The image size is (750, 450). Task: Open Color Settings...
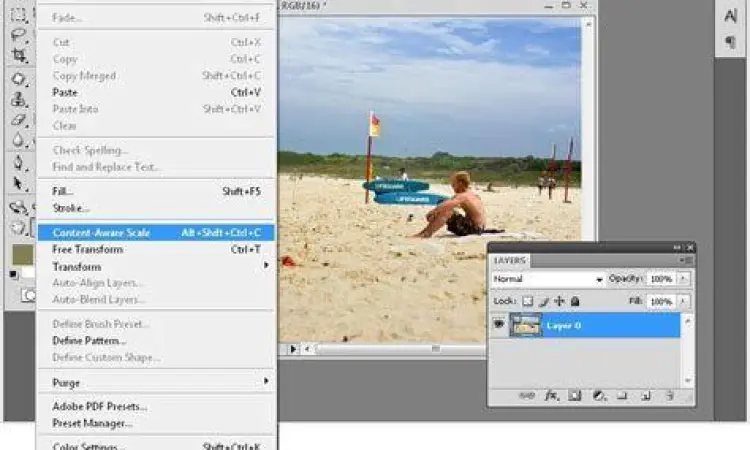pos(156,445)
